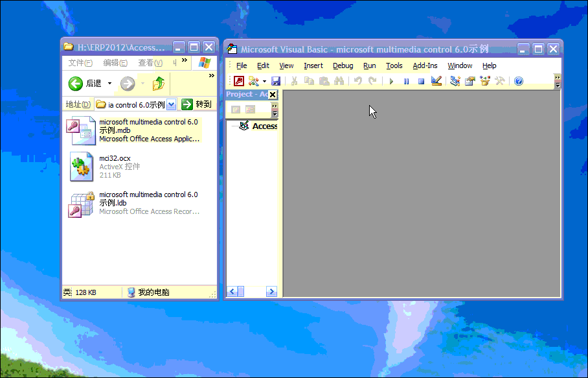Click the 转到 Go button

[196, 104]
